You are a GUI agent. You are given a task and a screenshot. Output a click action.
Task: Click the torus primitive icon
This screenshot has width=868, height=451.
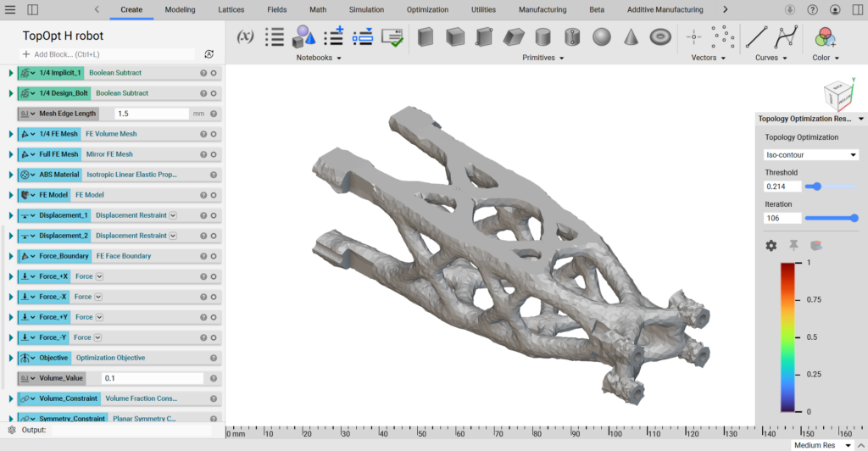(660, 37)
